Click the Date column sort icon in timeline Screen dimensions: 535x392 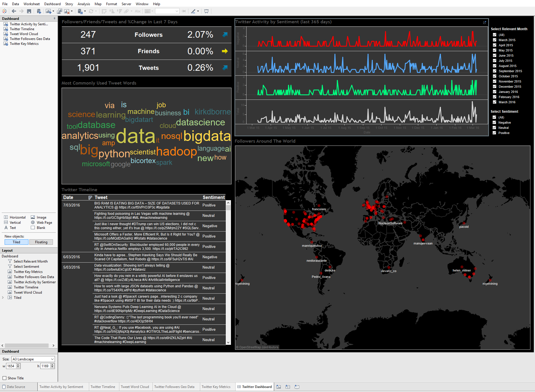[x=90, y=198]
